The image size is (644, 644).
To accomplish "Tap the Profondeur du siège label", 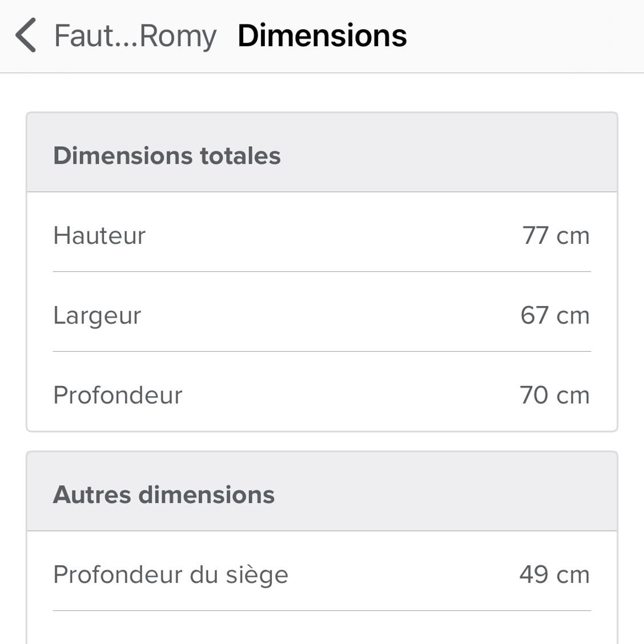I will 171,575.
